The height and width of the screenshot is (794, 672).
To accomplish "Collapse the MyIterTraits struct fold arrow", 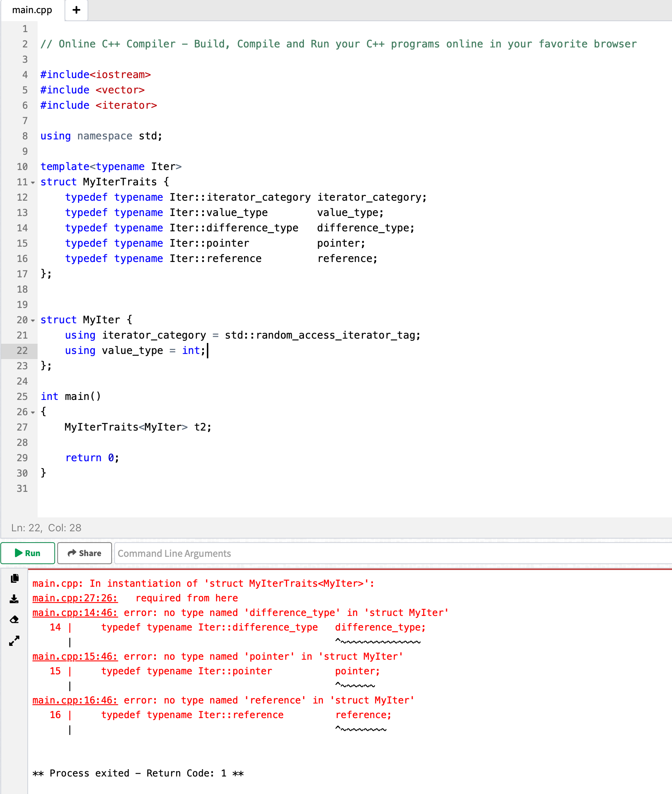I will (32, 182).
